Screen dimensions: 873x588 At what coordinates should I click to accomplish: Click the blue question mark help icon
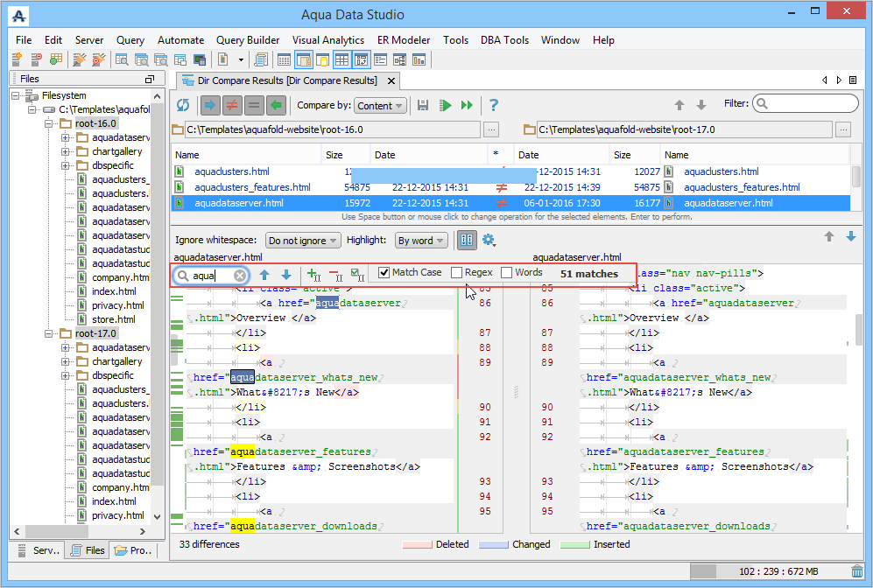494,105
